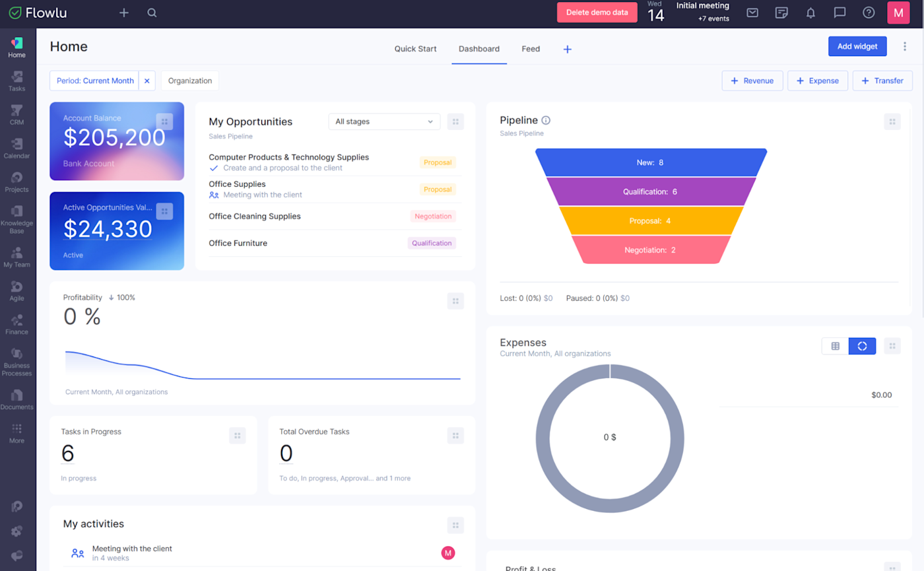Open the Expenses widget handle menu

click(892, 346)
